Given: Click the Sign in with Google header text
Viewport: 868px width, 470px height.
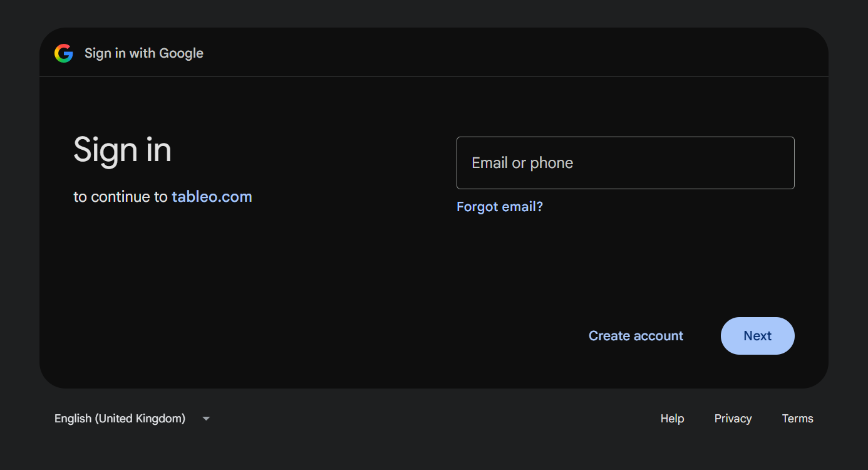Looking at the screenshot, I should (144, 53).
